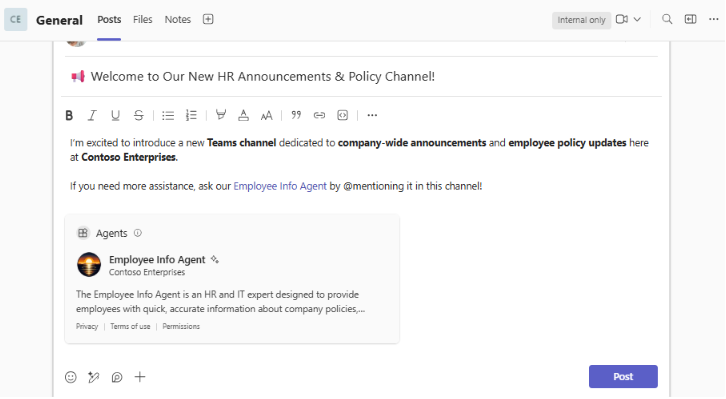Open the AI rewrite pen tool

click(94, 377)
